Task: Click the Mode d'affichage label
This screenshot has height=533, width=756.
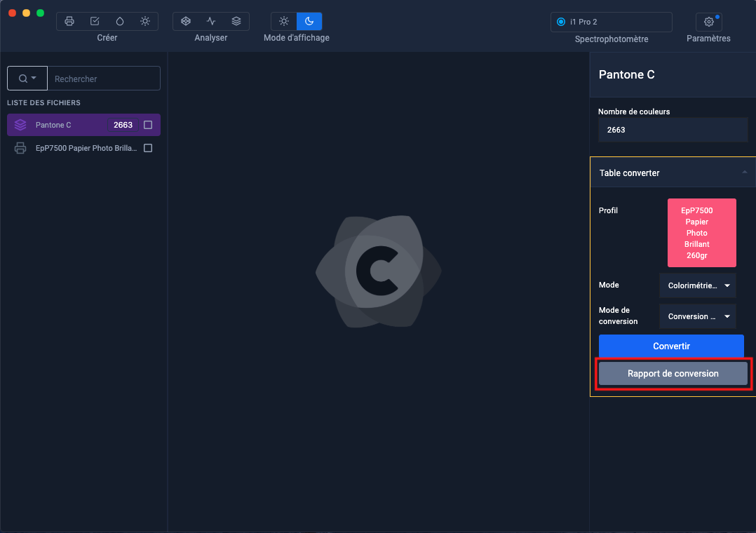Action: (297, 38)
